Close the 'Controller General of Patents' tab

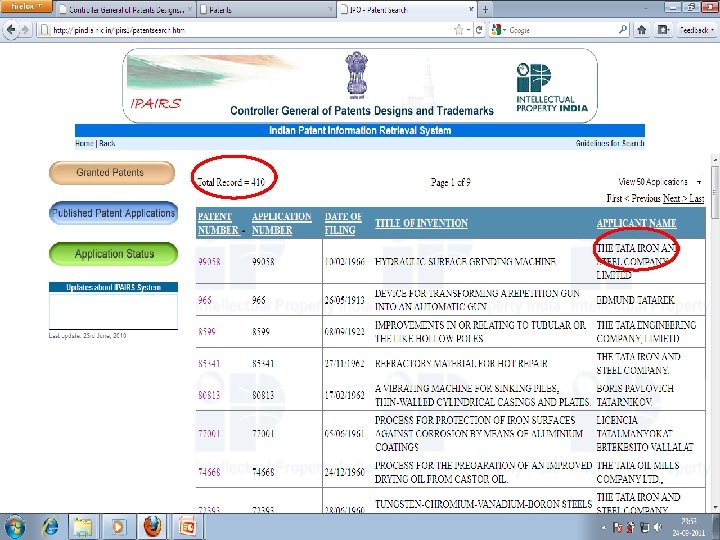[x=190, y=10]
